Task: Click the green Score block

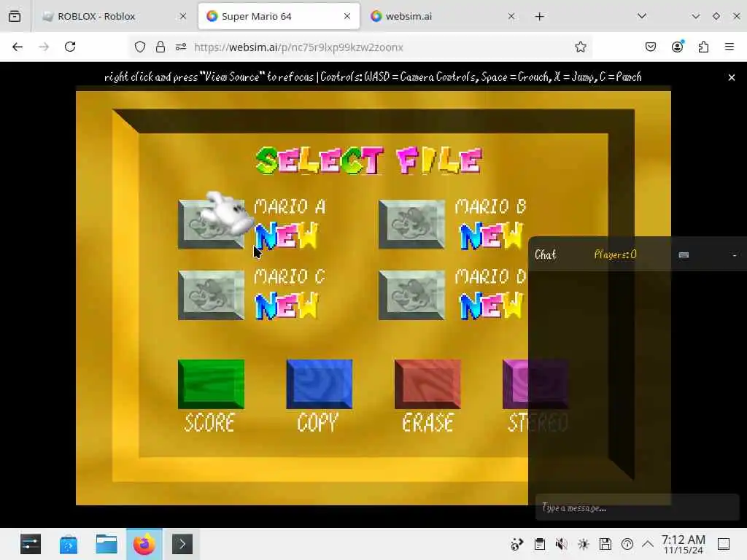Action: coord(211,384)
